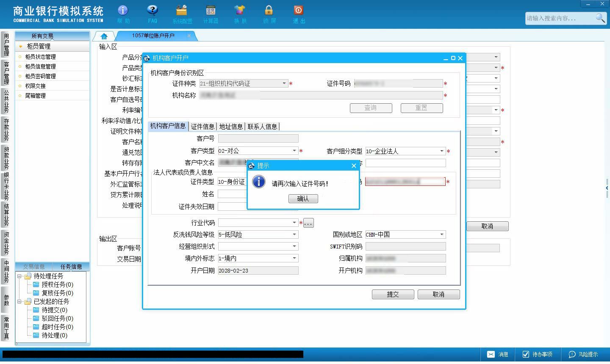Open the 存款业务 side tab
Screen dimensions: 610x364
pos(6,130)
